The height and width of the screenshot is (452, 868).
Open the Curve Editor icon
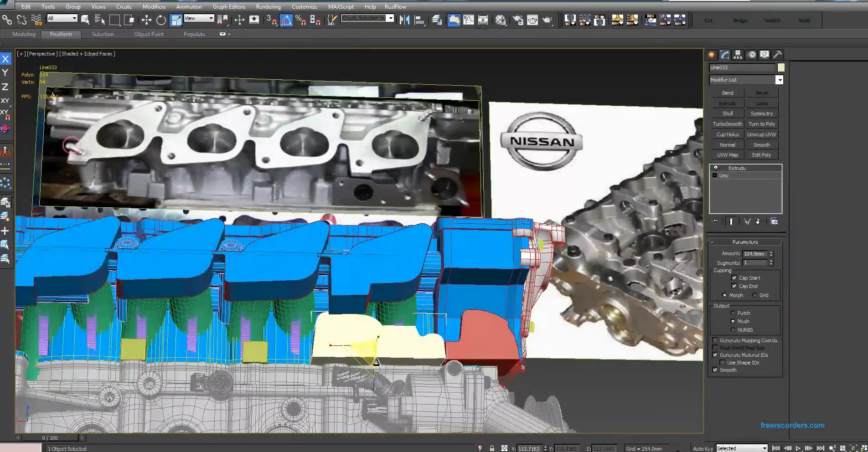pyautogui.click(x=469, y=20)
